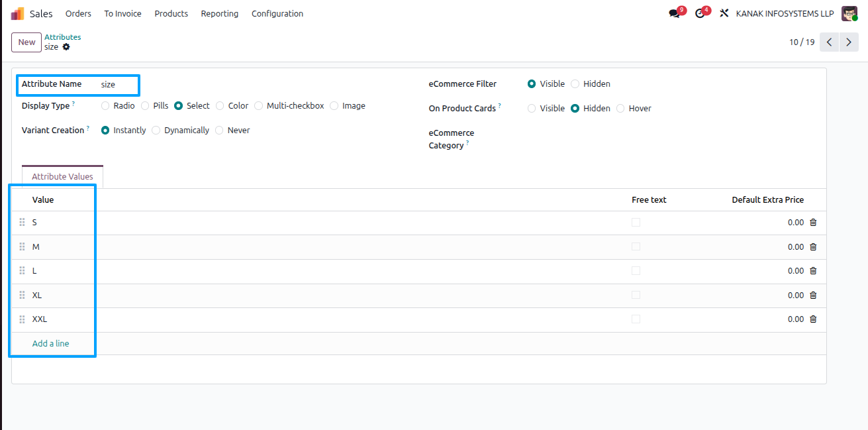Set On Product Cards to Visible
Viewport: 868px width, 430px height.
pos(532,109)
